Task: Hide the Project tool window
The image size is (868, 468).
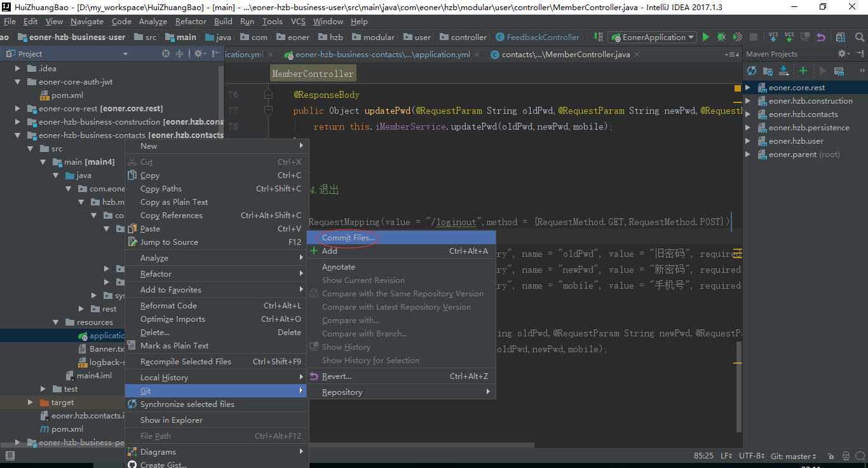Action: tap(215, 54)
